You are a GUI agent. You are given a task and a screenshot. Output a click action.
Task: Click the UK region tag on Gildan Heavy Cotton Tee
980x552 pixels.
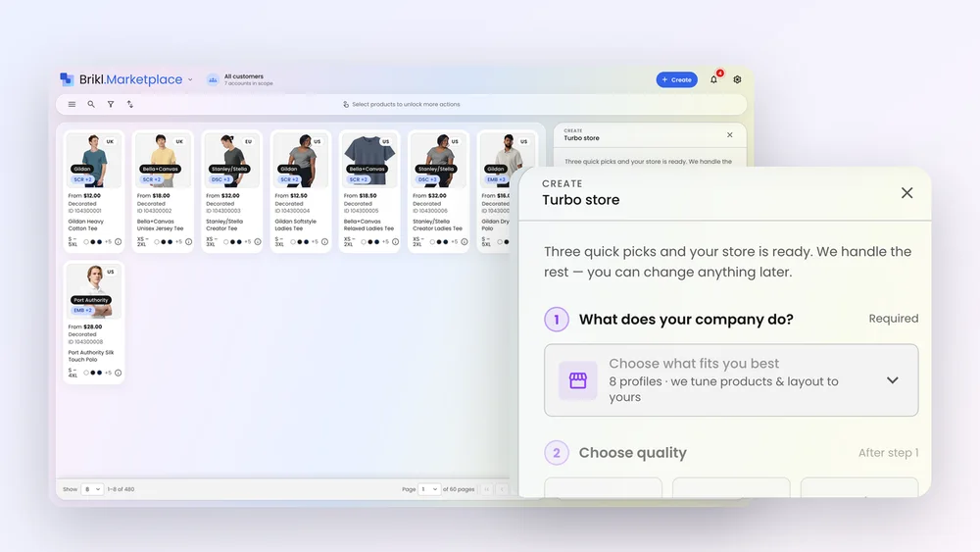(110, 142)
